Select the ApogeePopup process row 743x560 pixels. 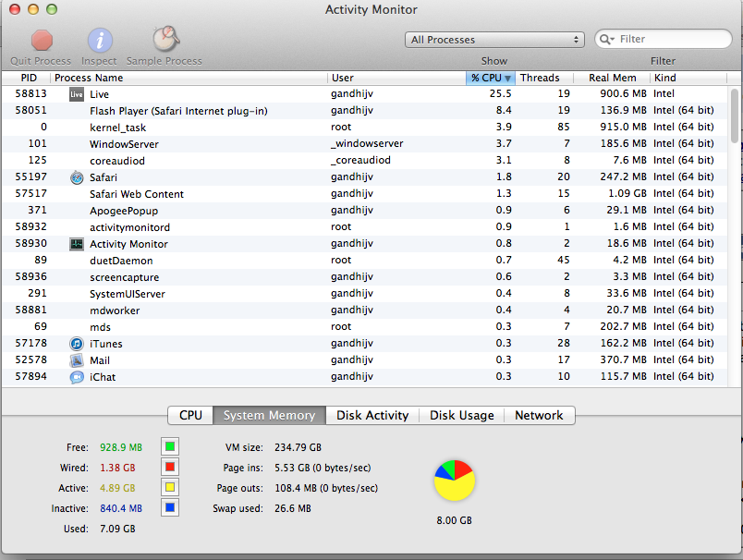tap(365, 211)
